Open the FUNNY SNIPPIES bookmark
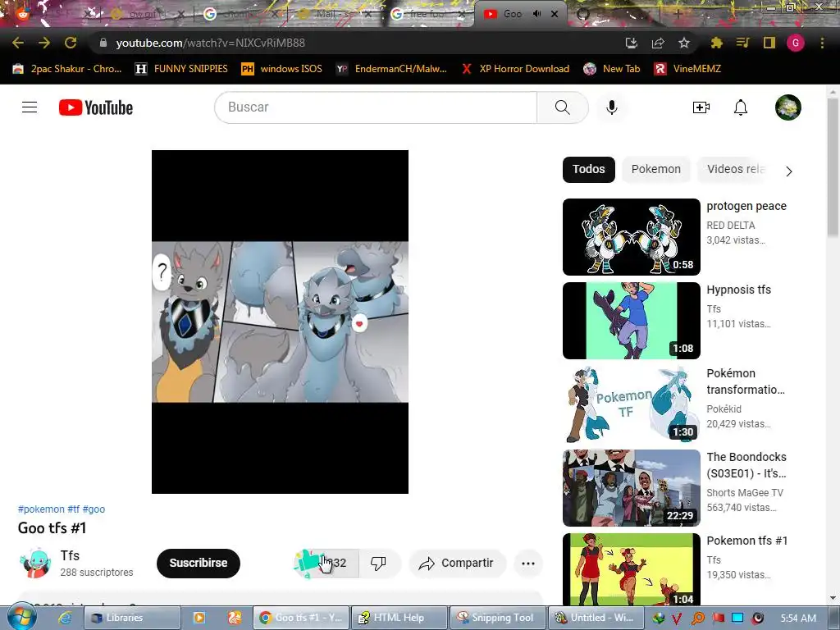The width and height of the screenshot is (840, 630). (181, 69)
